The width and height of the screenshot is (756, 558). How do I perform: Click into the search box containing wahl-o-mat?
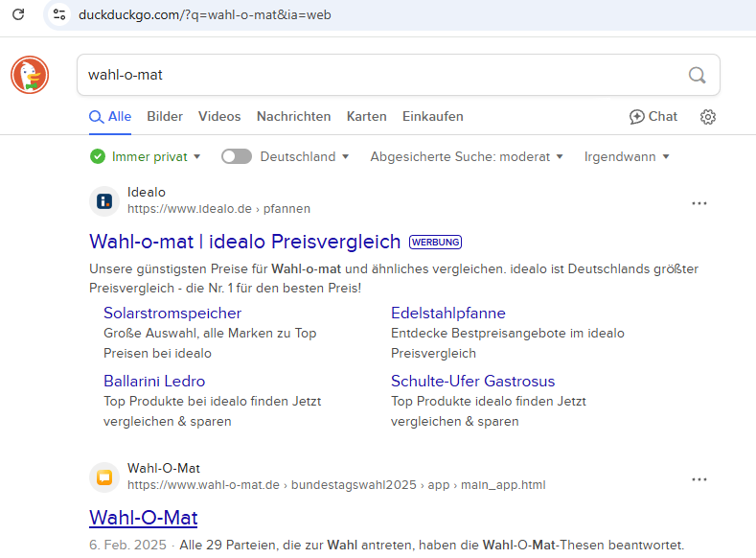pyautogui.click(x=383, y=75)
